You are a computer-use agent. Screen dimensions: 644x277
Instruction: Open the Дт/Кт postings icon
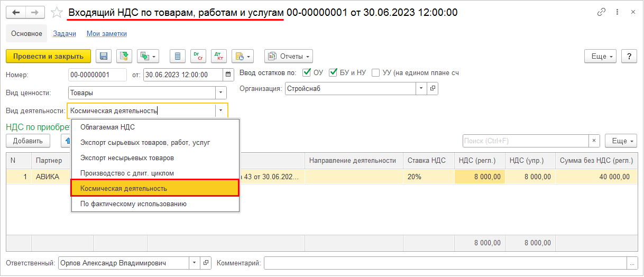point(218,56)
